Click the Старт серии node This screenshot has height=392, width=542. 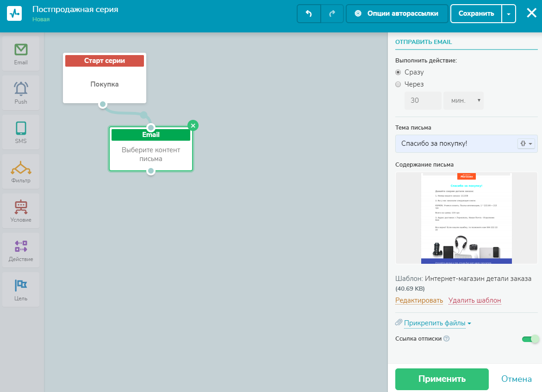pyautogui.click(x=105, y=78)
